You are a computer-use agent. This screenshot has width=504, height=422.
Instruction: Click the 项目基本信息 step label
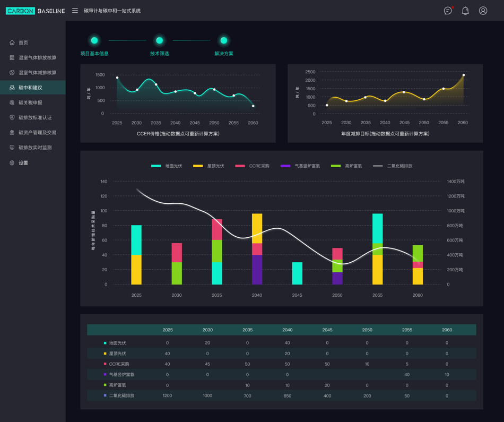coord(94,54)
